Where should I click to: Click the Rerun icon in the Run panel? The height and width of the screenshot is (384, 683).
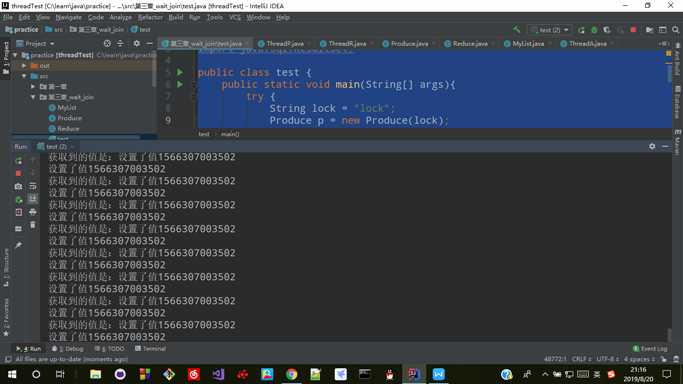(x=18, y=161)
